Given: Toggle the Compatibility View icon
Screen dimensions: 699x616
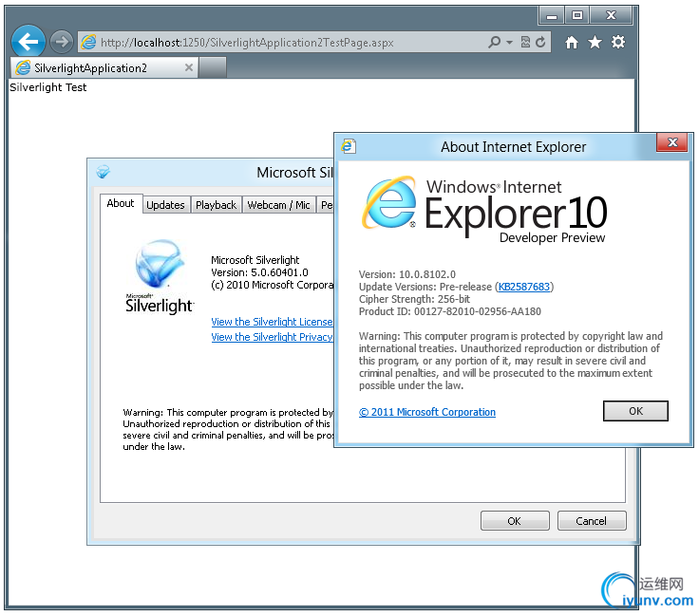Looking at the screenshot, I should [525, 43].
